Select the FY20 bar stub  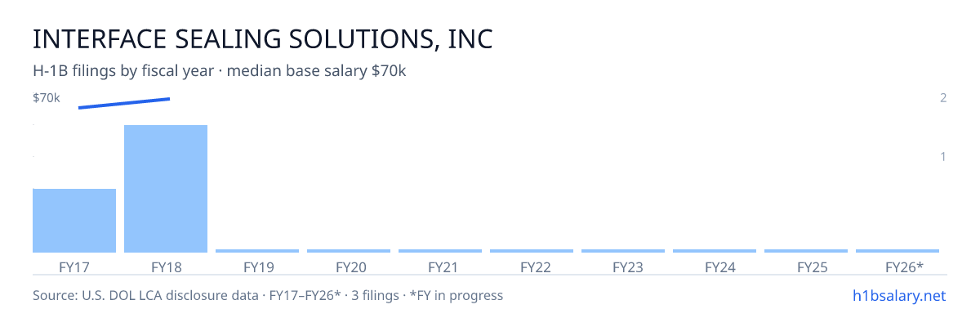tap(349, 251)
